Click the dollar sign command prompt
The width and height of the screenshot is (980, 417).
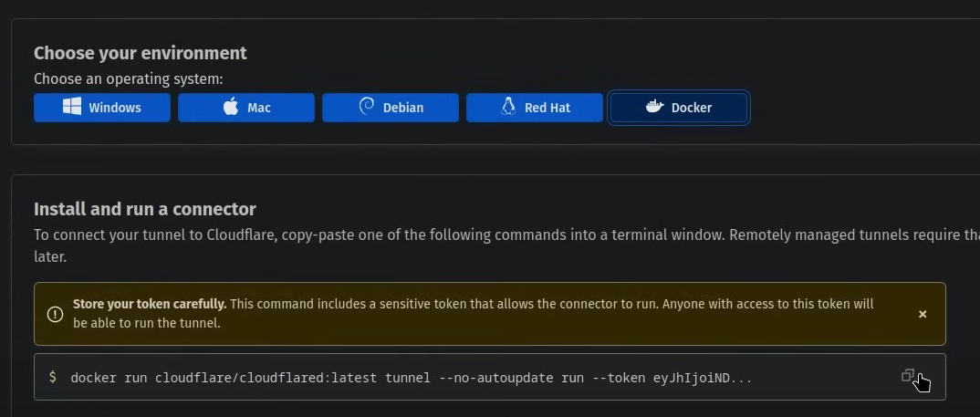[x=53, y=377]
